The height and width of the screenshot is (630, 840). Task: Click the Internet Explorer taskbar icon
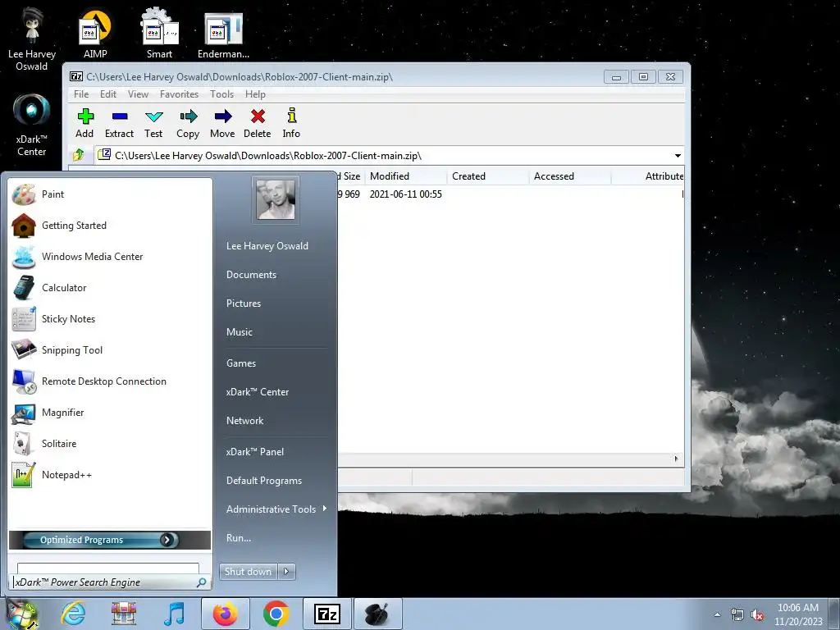pos(73,614)
